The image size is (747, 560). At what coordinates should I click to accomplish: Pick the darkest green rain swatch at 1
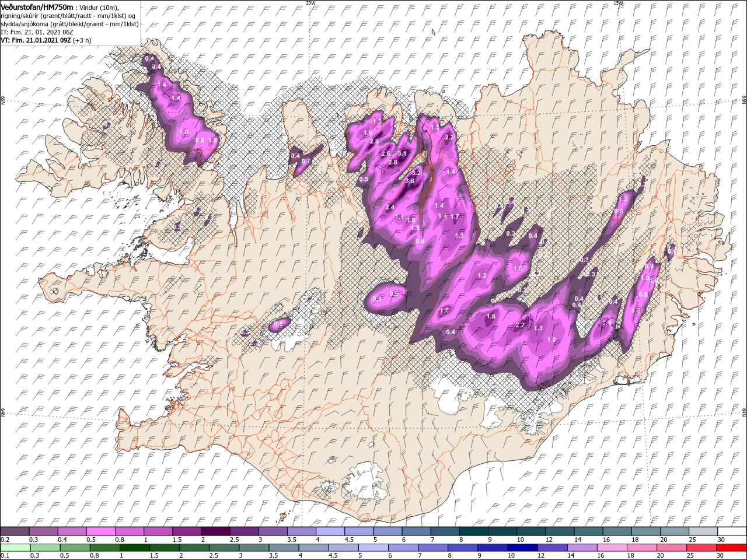tap(134, 548)
